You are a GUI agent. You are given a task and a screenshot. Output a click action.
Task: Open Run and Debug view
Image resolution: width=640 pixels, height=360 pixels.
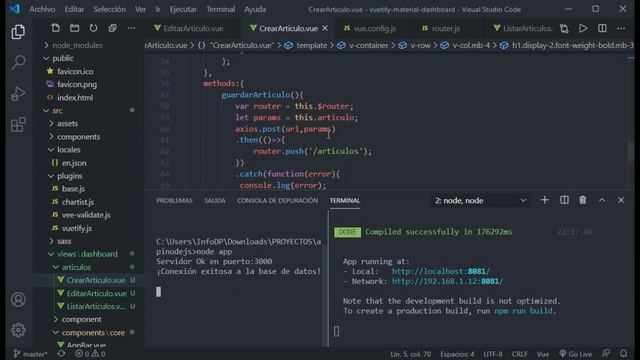click(x=18, y=93)
